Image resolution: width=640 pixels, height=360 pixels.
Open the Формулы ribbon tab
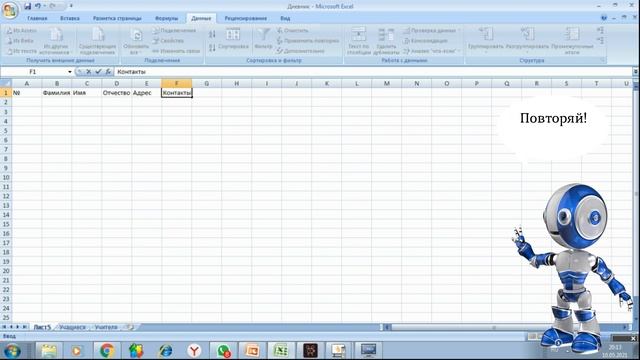pyautogui.click(x=167, y=18)
